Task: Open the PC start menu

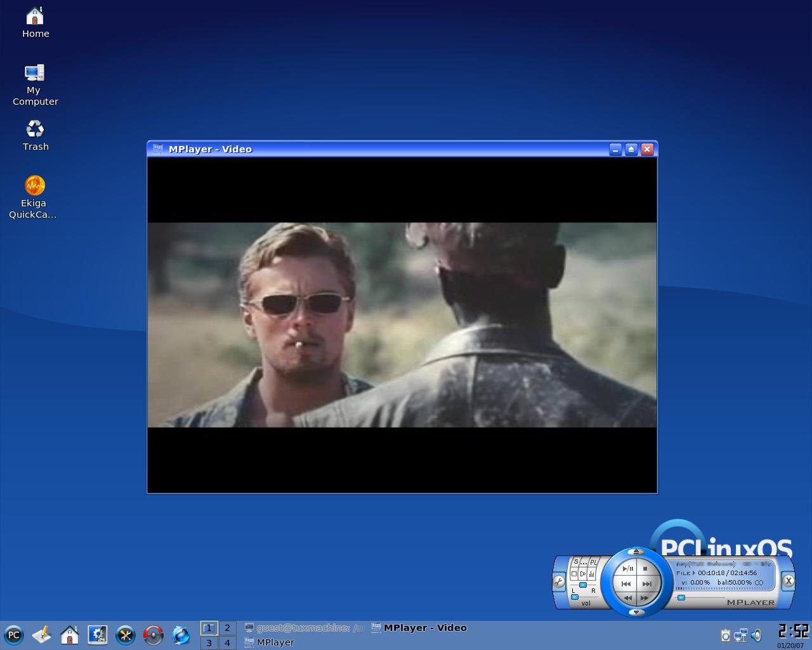Action: click(x=13, y=635)
